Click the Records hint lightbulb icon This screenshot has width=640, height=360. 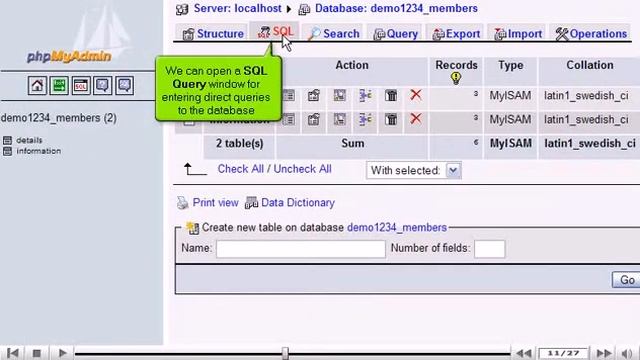pos(456,78)
